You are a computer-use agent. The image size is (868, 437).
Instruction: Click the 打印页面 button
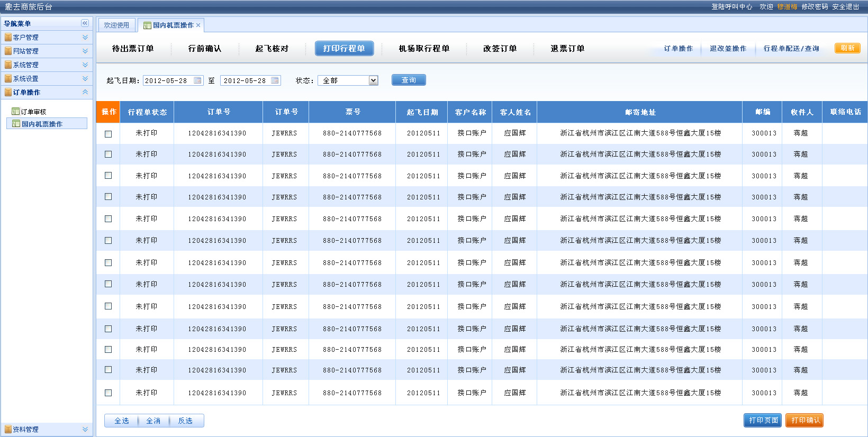pos(763,421)
